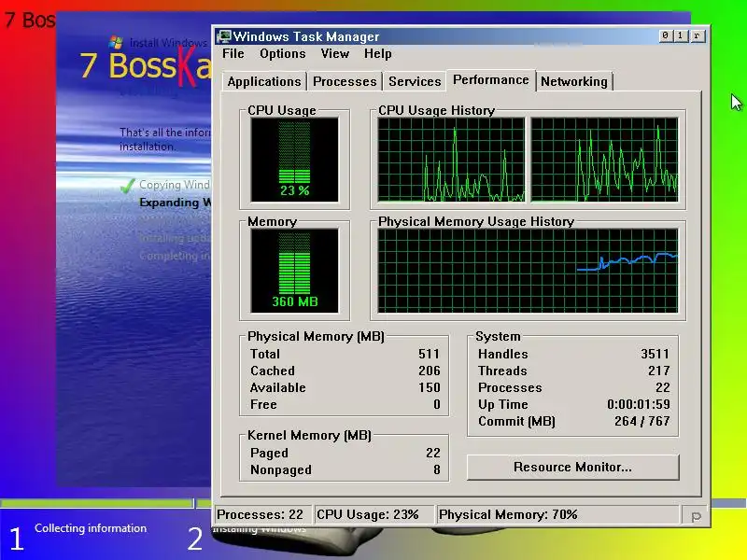Click the Commit value 264 / 767
747x560 pixels.
pyautogui.click(x=642, y=422)
